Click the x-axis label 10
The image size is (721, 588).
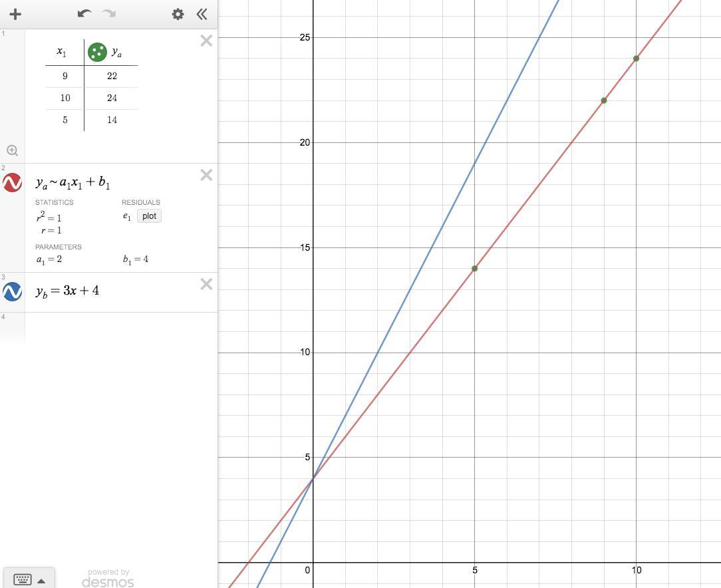click(637, 571)
